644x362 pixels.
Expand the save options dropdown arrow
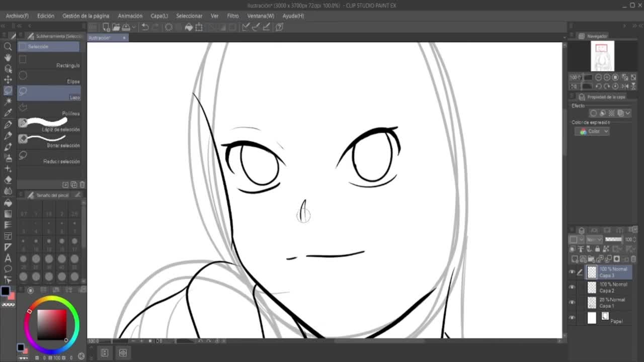133,27
